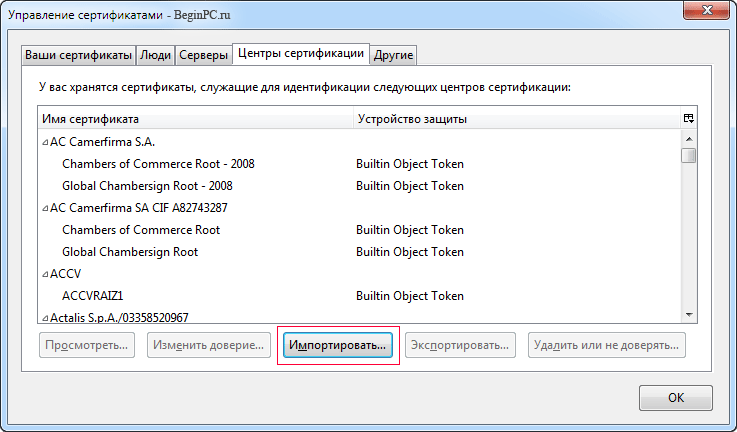Open the Другие tab

[x=393, y=55]
